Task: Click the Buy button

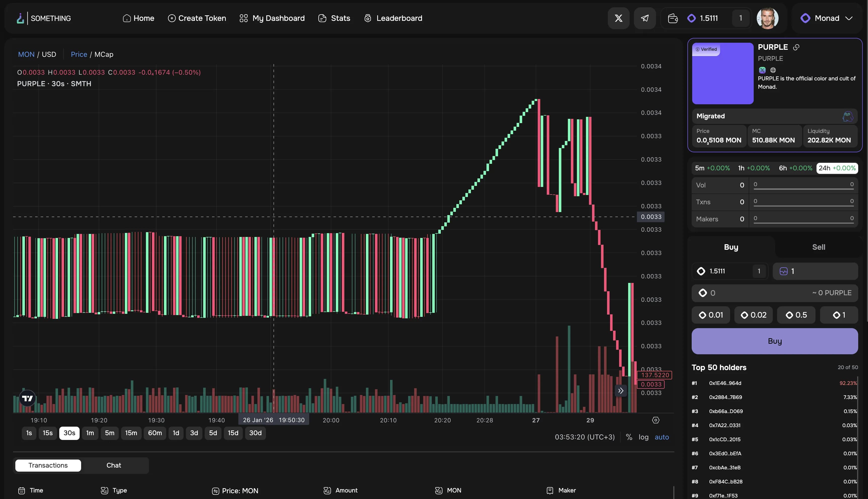Action: tap(775, 341)
